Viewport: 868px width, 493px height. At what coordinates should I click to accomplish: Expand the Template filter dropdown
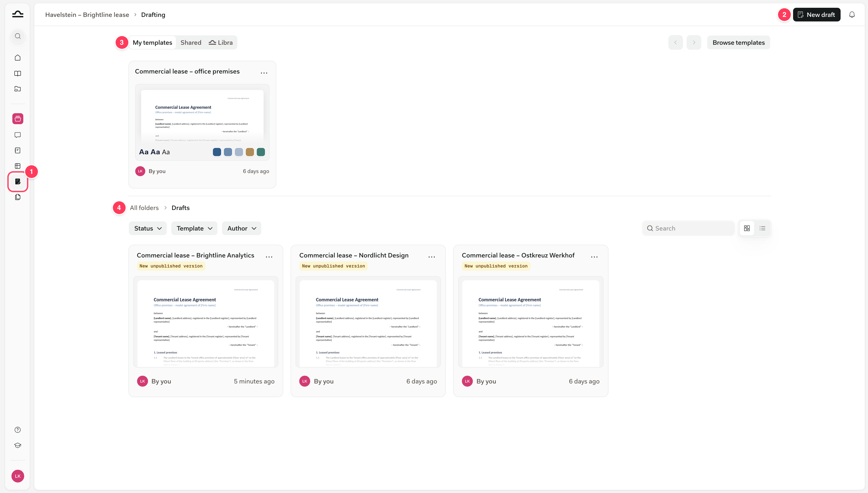click(194, 228)
